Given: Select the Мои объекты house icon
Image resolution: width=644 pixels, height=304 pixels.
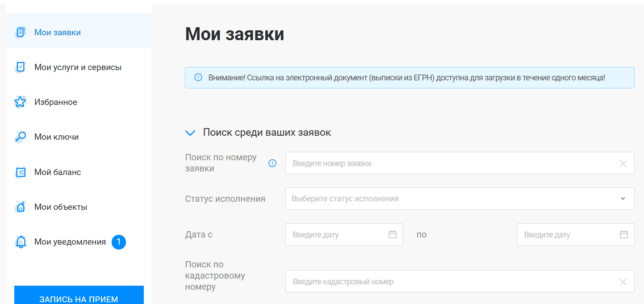Looking at the screenshot, I should tap(20, 207).
